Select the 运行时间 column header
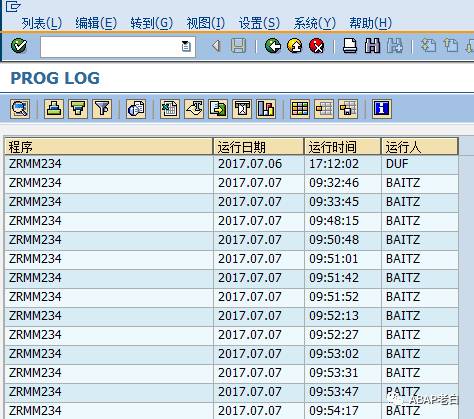The width and height of the screenshot is (474, 419). (342, 146)
